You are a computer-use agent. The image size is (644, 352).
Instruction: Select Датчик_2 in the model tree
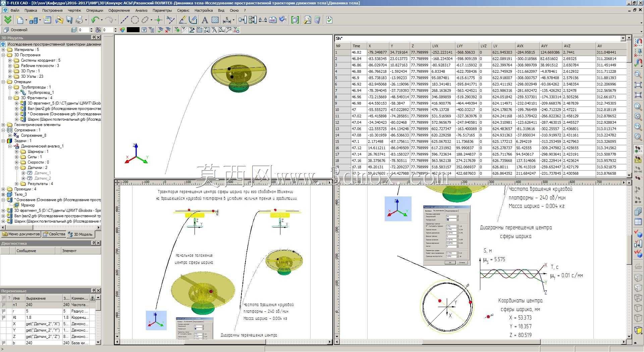click(x=43, y=178)
